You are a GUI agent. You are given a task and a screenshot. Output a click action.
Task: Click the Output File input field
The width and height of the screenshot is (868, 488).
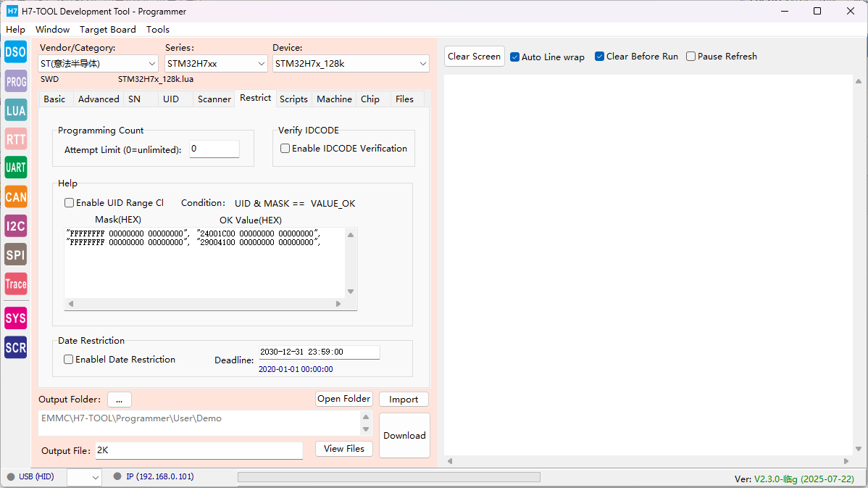(x=199, y=451)
